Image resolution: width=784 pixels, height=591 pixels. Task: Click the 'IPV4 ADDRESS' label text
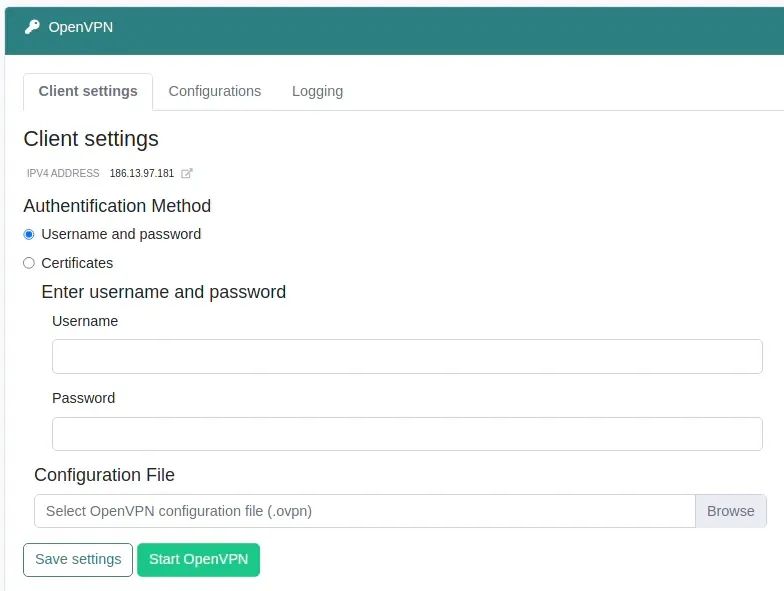pyautogui.click(x=63, y=173)
